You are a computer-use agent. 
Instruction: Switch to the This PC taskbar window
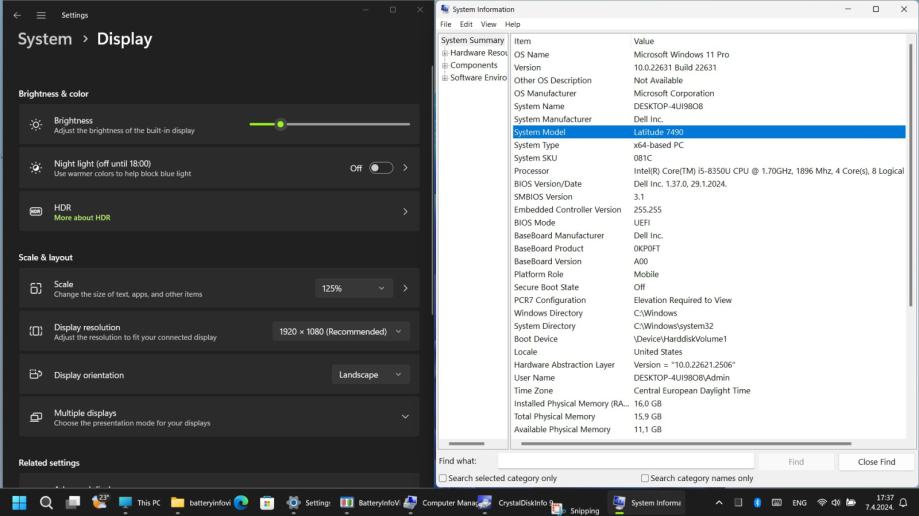139,503
